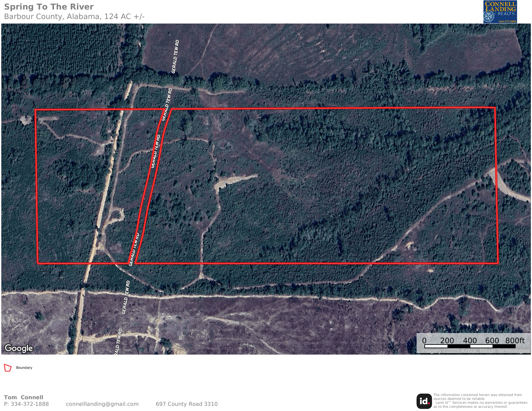Click the 0 mark on the scale

[424, 340]
